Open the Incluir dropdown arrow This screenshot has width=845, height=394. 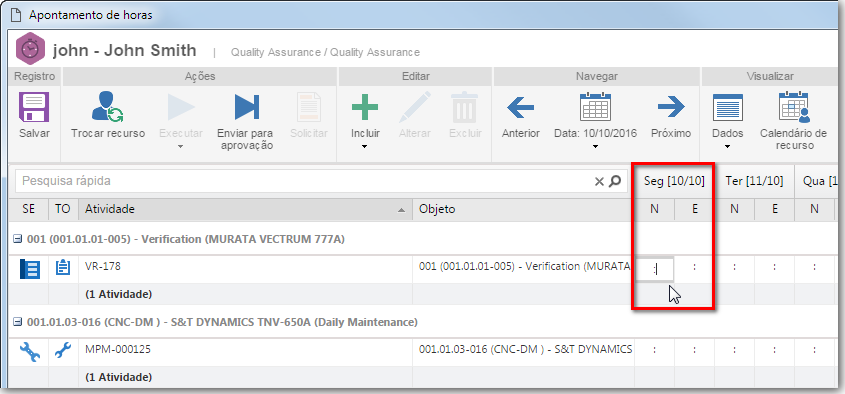click(x=365, y=147)
